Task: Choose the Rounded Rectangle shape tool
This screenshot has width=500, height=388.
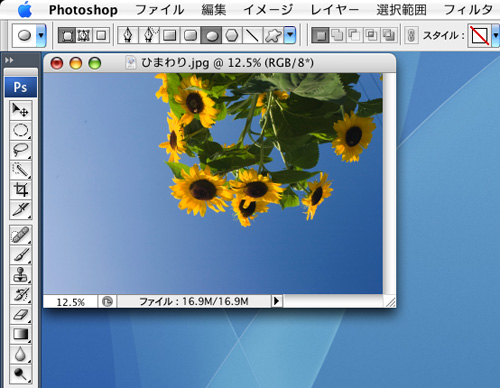Action: [190, 35]
